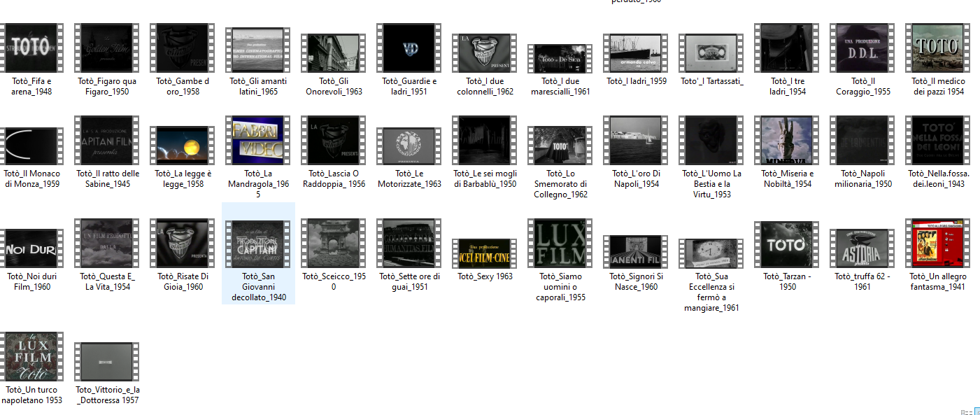The image size is (980, 415).
Task: Click the file name Totò_Figaro qua Figaro_1950
Action: coord(107,87)
